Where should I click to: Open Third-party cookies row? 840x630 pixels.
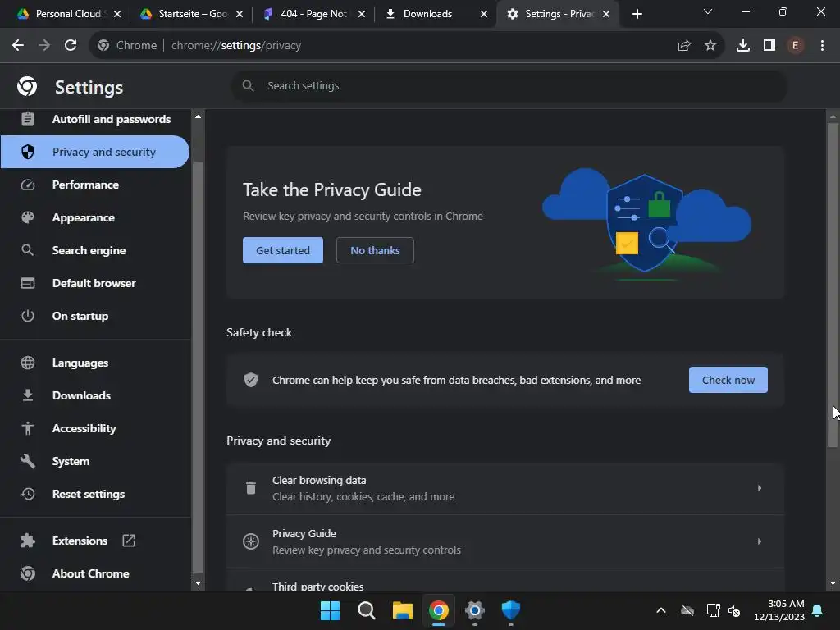click(x=505, y=581)
